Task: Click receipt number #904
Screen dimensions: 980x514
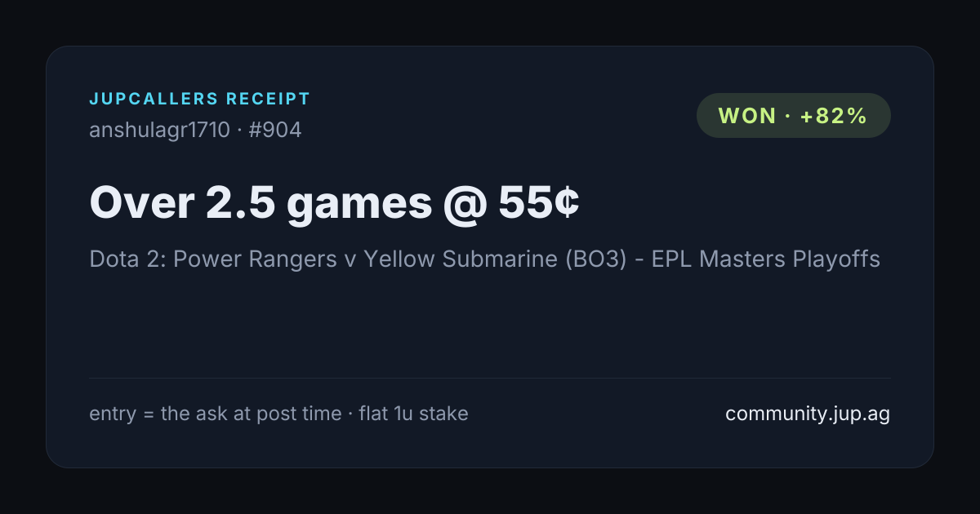Action: coord(275,130)
